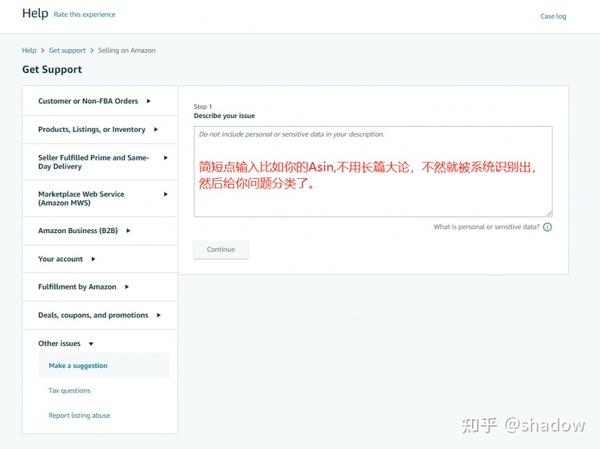Expand Seller Fulfilled Prime arrow
This screenshot has width=600, height=449.
[165, 158]
